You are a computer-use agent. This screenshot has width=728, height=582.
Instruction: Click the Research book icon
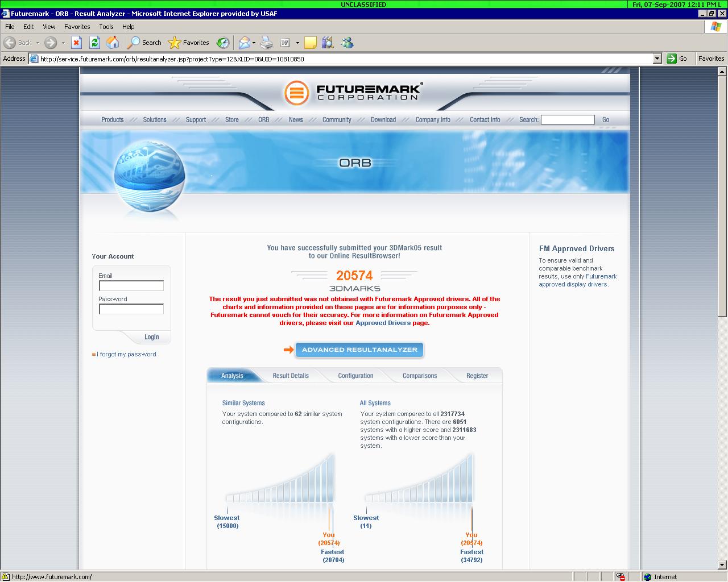pyautogui.click(x=328, y=43)
